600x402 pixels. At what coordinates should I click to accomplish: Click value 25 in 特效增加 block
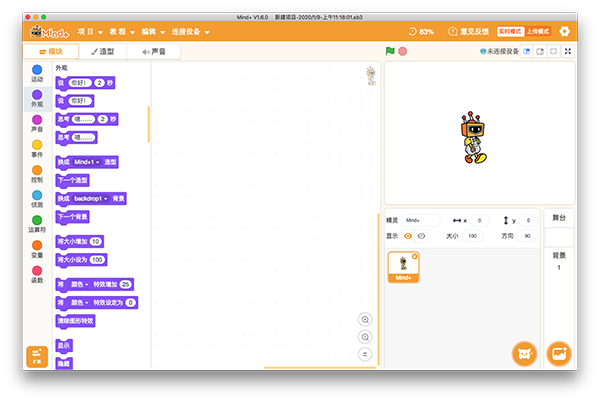point(126,284)
